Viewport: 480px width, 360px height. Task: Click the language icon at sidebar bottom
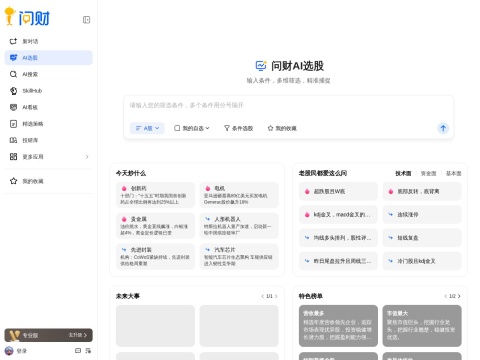coord(88,351)
